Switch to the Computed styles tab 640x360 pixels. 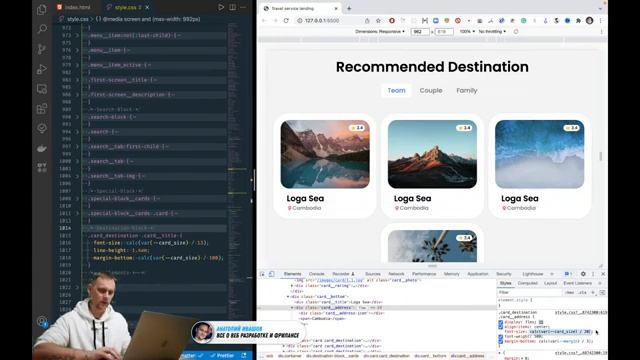tap(527, 283)
